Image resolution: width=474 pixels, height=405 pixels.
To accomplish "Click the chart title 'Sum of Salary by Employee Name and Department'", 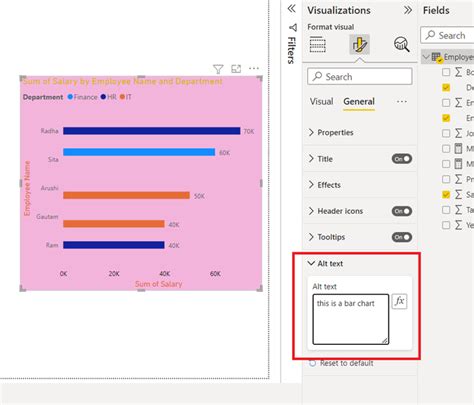I will (x=122, y=81).
